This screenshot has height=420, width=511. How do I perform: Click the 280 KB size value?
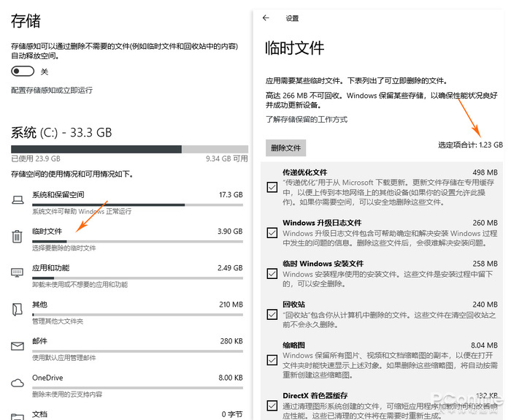coord(231,341)
